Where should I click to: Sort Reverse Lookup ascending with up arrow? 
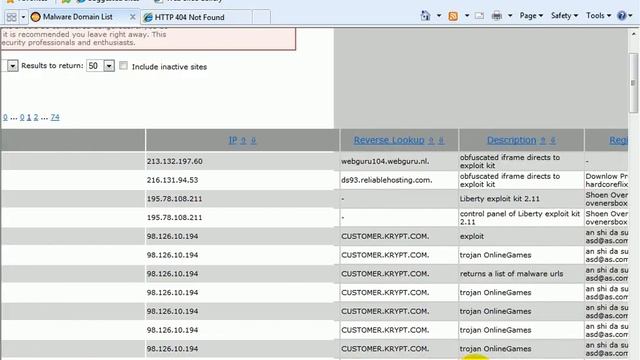(x=431, y=140)
